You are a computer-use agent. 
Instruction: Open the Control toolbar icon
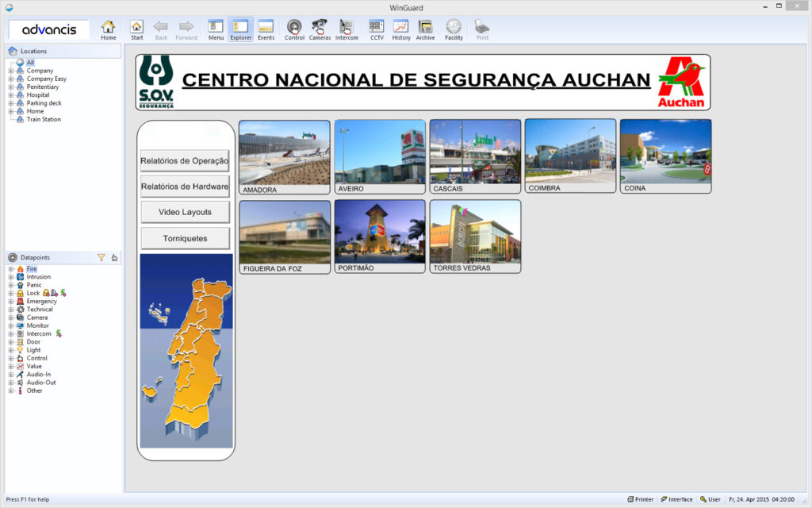tap(294, 29)
